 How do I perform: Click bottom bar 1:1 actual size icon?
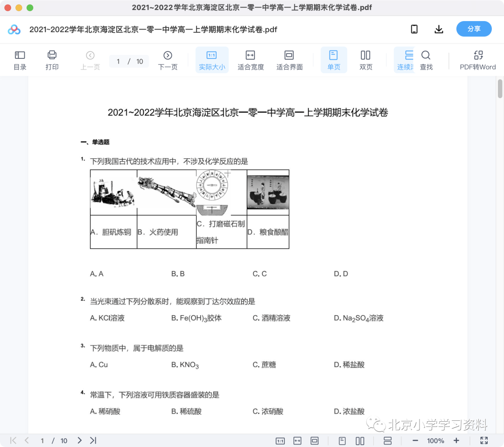coord(280,441)
